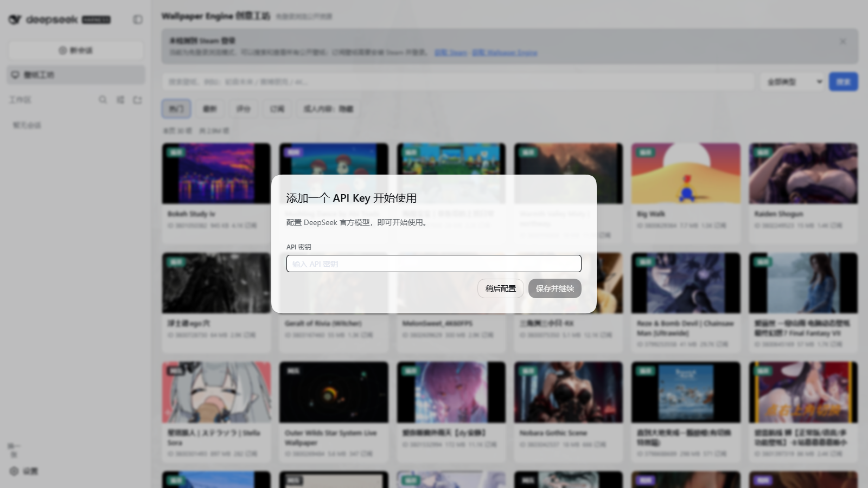Toggle the adult content filter button
This screenshot has height=488, width=868.
[x=328, y=108]
